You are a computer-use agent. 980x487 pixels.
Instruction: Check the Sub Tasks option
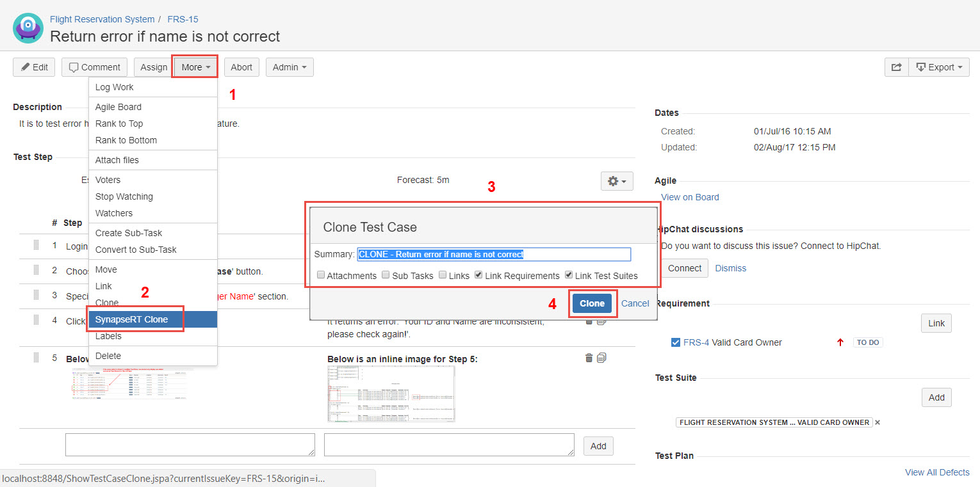tap(386, 276)
